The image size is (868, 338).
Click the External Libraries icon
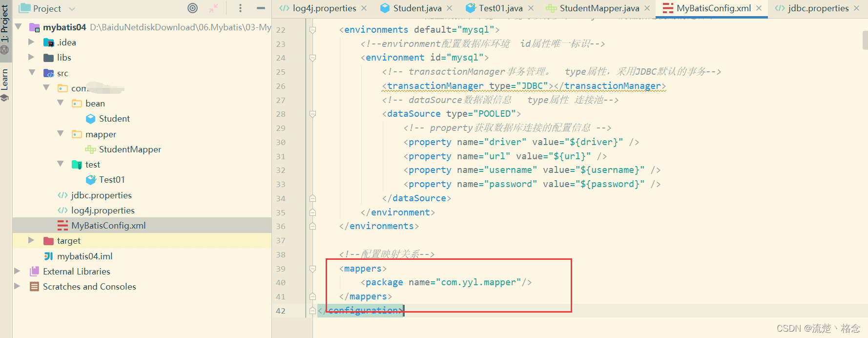[x=34, y=271]
